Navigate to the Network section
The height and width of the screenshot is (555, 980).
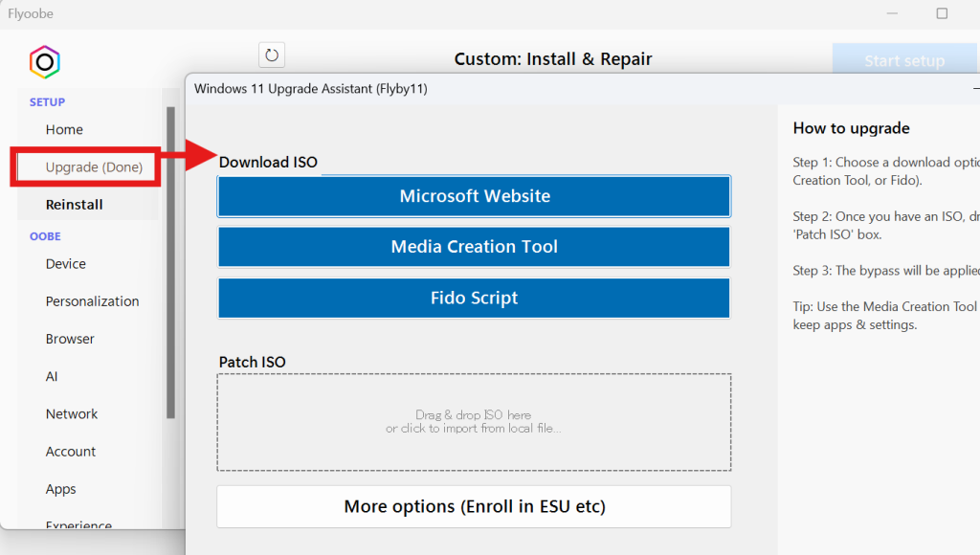tap(72, 413)
